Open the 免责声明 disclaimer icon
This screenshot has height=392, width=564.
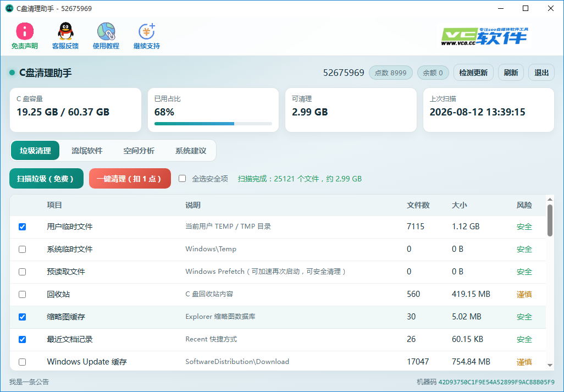point(24,31)
